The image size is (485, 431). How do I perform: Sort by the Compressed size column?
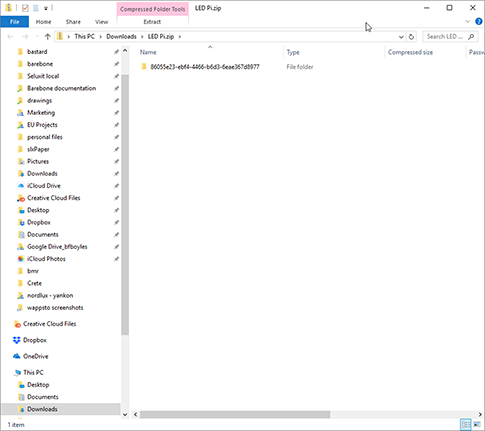click(410, 52)
